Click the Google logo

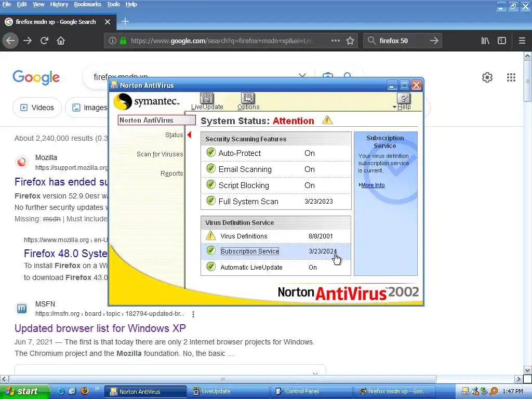[x=36, y=77]
